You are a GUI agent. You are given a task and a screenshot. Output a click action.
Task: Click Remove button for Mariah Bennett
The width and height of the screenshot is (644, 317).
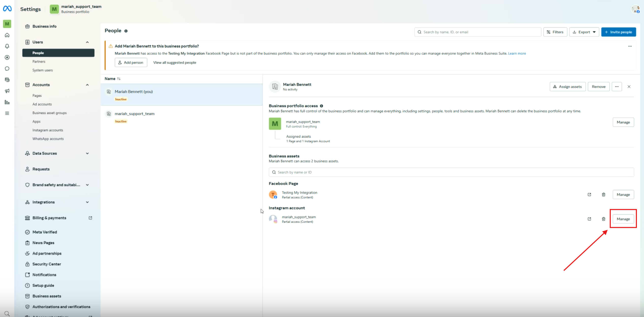click(599, 87)
